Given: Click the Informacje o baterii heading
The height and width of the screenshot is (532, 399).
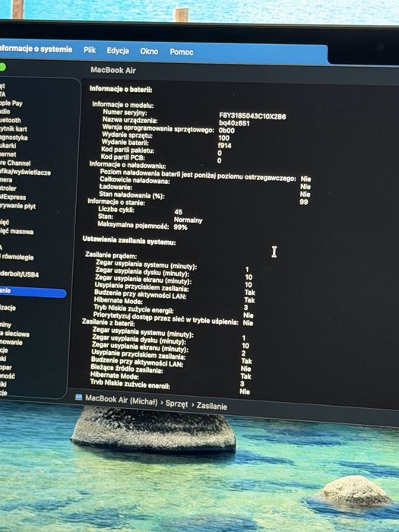Looking at the screenshot, I should (121, 90).
